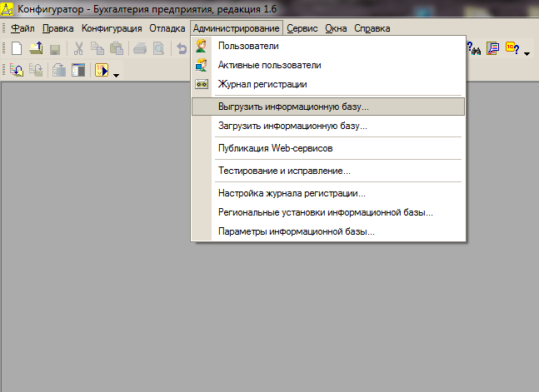Open Параметры информационной базы...

coord(328,231)
